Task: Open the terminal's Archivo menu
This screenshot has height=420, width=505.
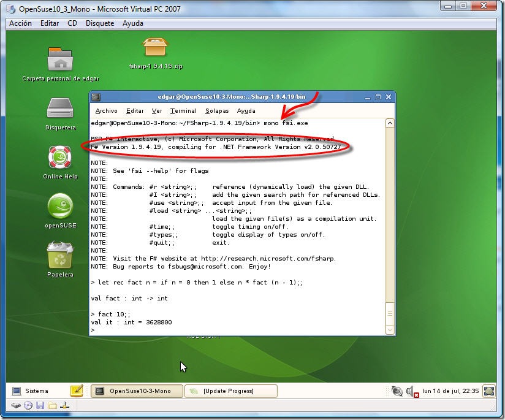Action: tap(106, 111)
